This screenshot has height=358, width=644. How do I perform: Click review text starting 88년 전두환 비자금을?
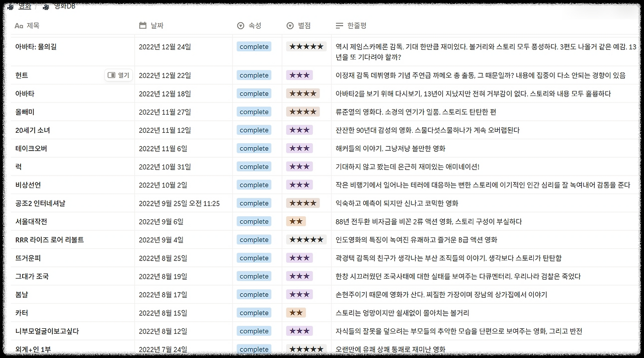point(429,222)
